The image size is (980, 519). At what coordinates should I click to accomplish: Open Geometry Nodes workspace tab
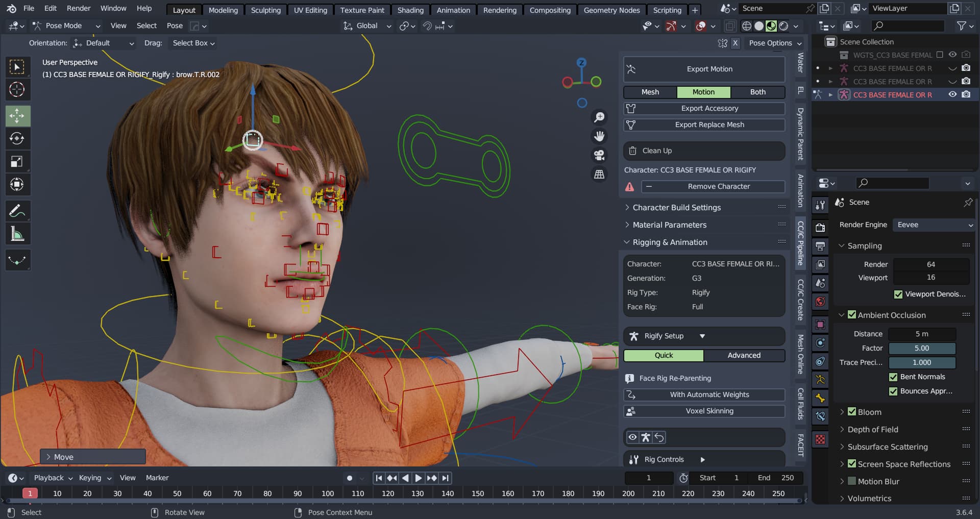tap(611, 10)
